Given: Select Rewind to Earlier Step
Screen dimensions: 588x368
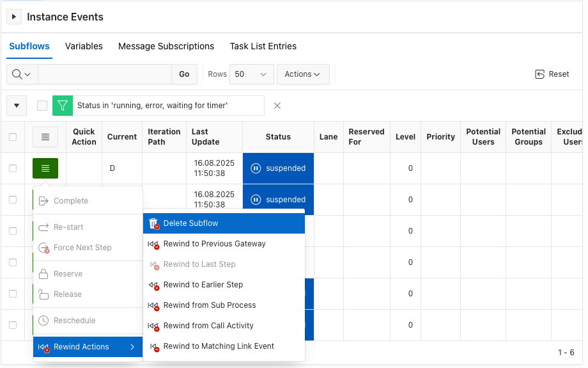Looking at the screenshot, I should [224, 285].
